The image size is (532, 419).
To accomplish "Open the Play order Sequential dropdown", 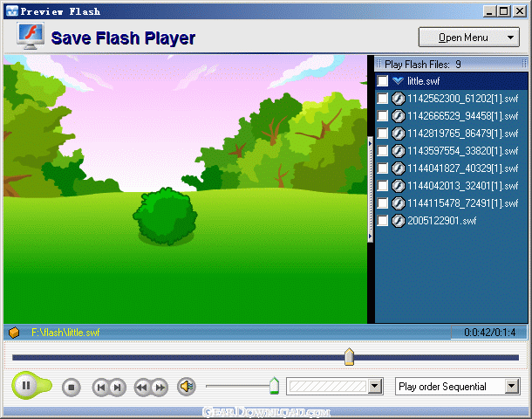I will [x=512, y=387].
